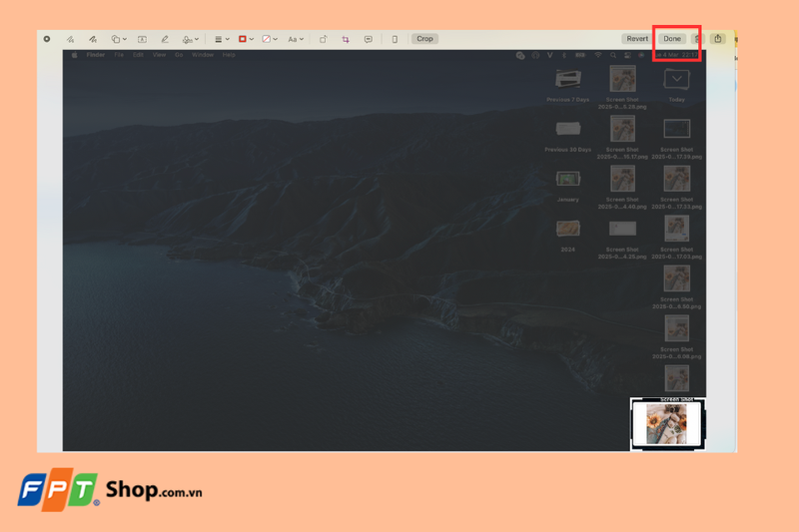
Task: Click the Spotlight search icon in the dimmed menu bar
Action: click(613, 55)
